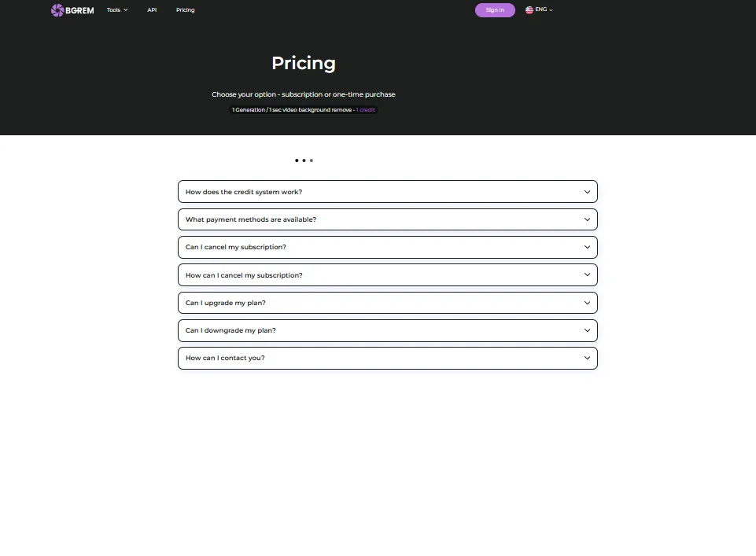Click the three loading dots indicator

(x=304, y=160)
